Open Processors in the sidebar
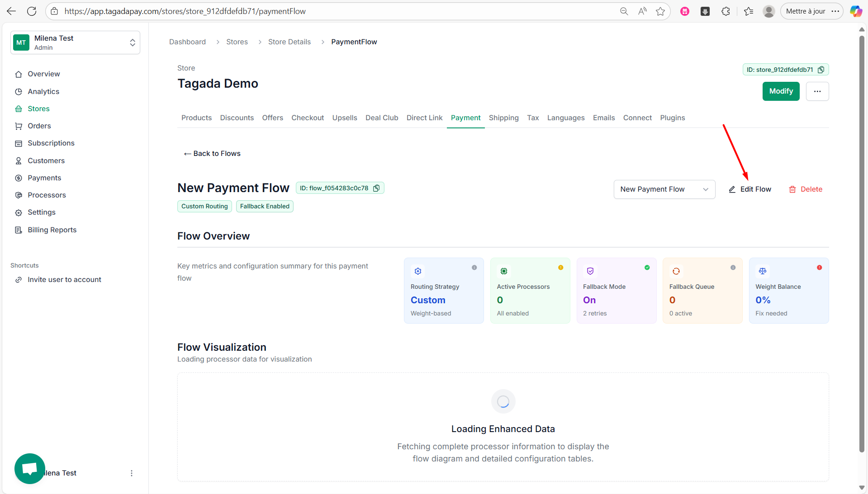Viewport: 868px width, 494px height. tap(47, 195)
